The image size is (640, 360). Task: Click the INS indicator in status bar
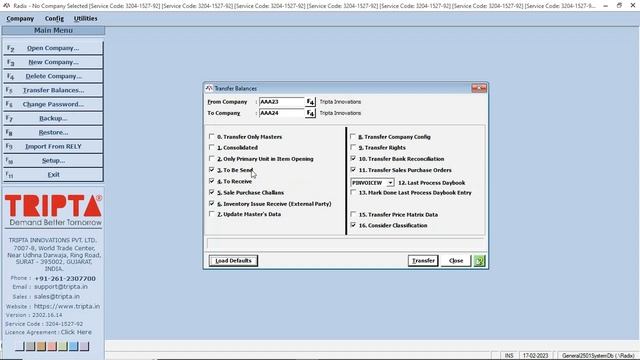coord(509,356)
